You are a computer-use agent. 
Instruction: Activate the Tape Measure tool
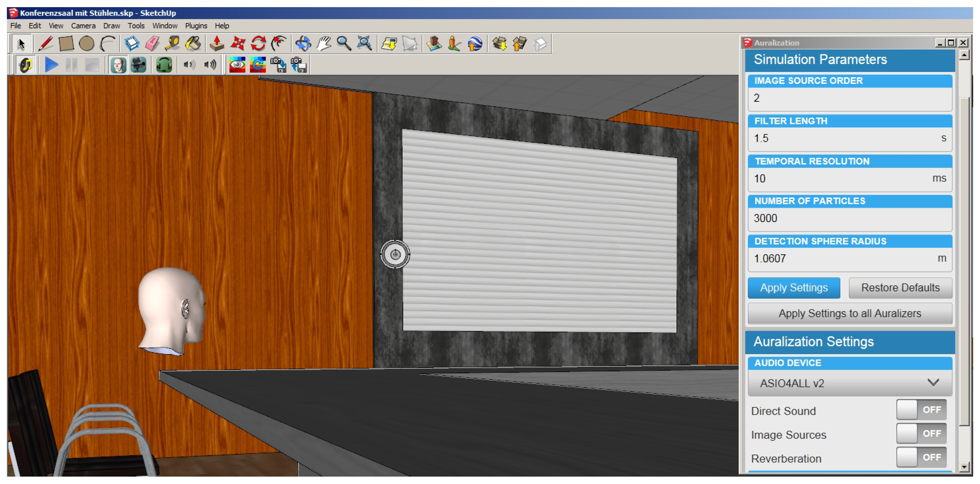[x=172, y=43]
